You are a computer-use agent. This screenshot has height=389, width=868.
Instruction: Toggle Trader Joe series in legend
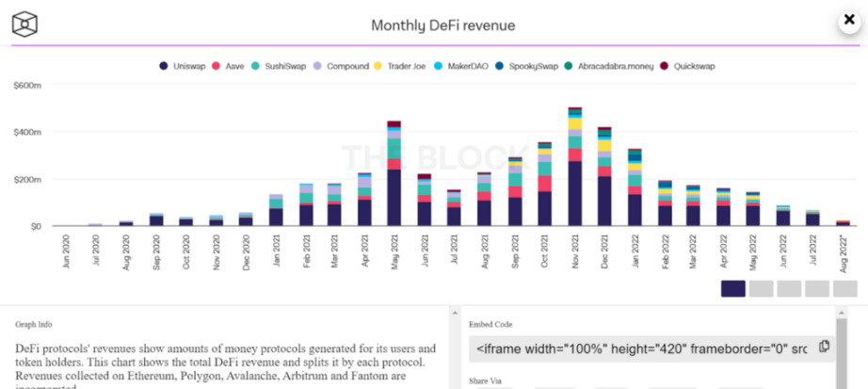[400, 67]
